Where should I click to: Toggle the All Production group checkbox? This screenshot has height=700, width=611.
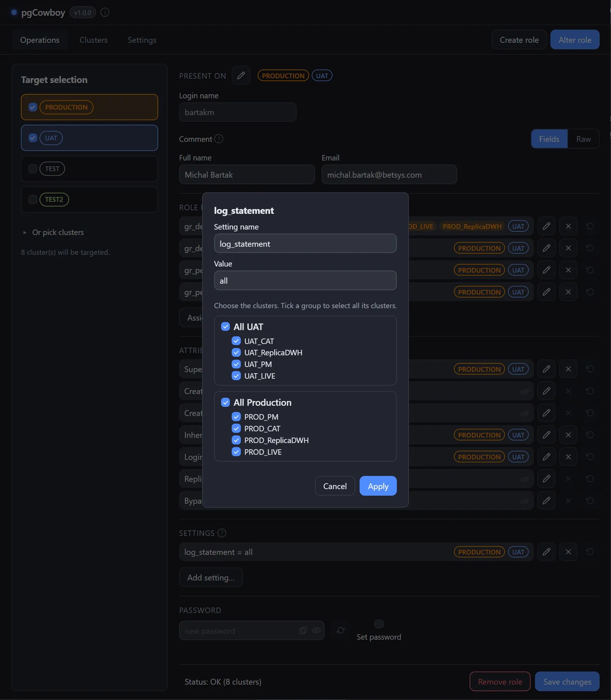[x=225, y=402]
